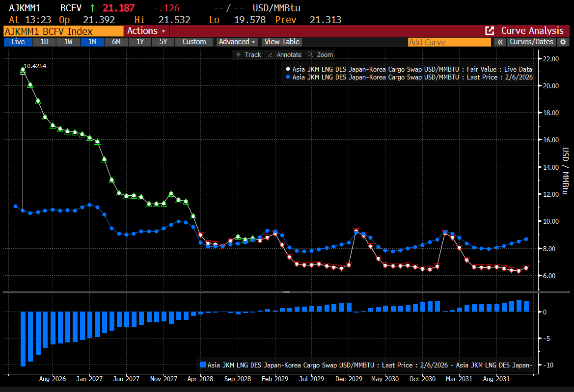Click the Feb 2029 x-axis label
Screen dimensions: 574x392
(x=275, y=379)
